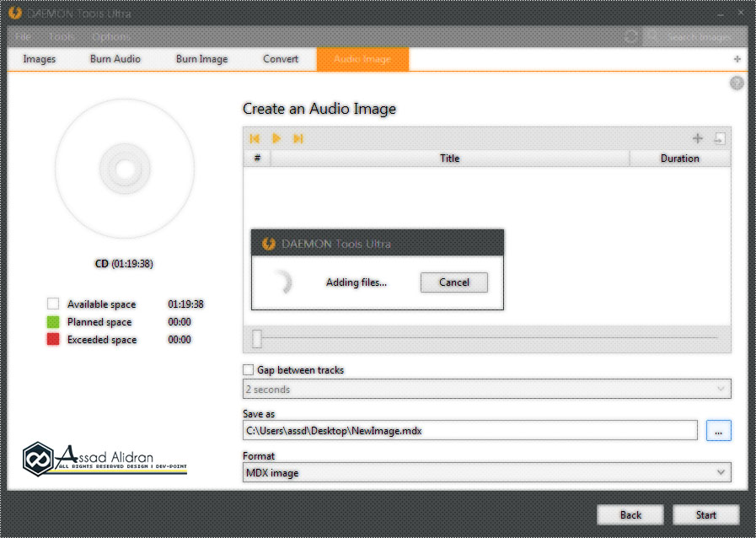756x538 pixels.
Task: Click the DAEMON Tools lightning logo in title bar
Action: (x=15, y=13)
